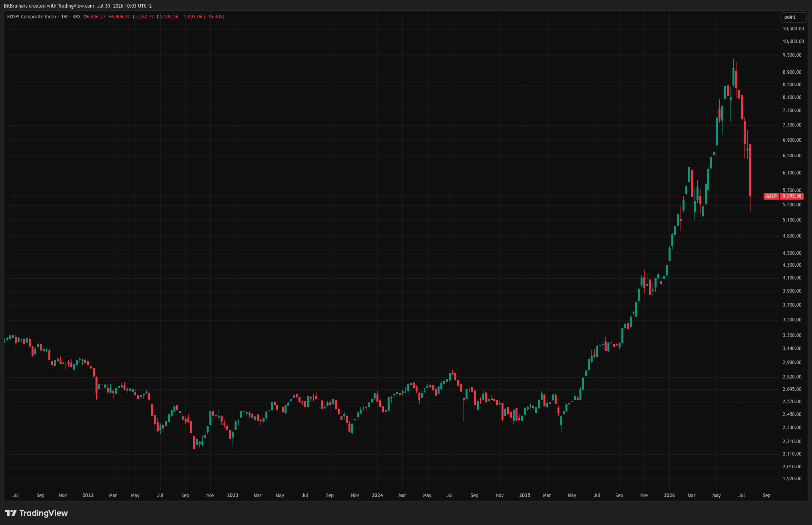Click the 2,330.00 price axis label
The height and width of the screenshot is (525, 812).
pyautogui.click(x=792, y=428)
